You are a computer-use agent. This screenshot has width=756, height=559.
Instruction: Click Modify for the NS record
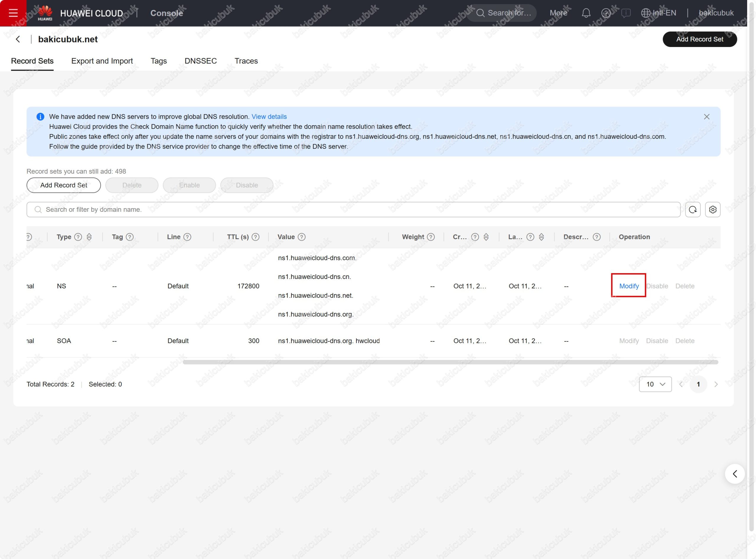coord(628,286)
